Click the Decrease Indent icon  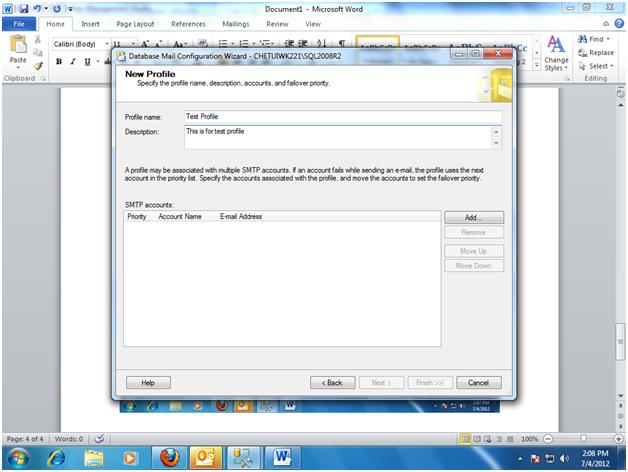(289, 43)
